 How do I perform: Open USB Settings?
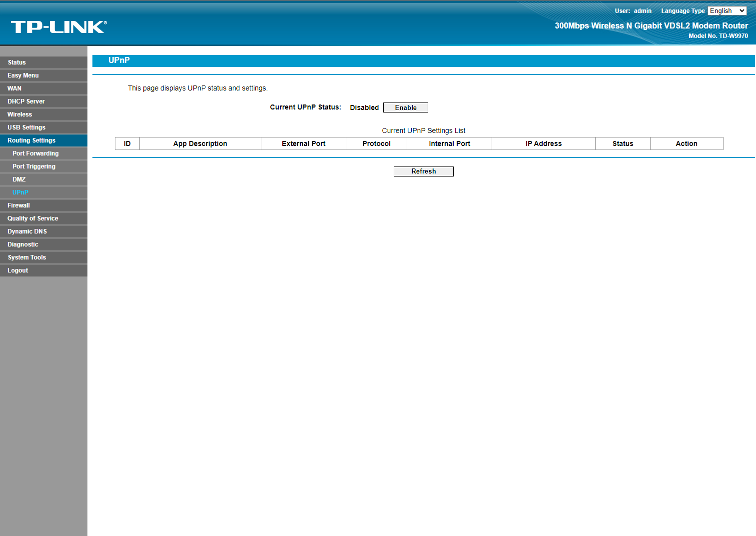click(25, 127)
